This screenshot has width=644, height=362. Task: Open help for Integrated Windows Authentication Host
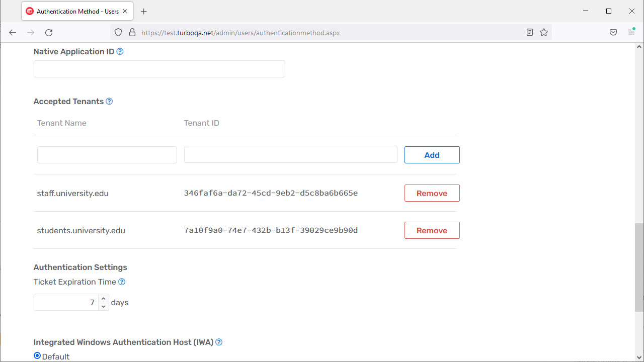[x=219, y=342]
